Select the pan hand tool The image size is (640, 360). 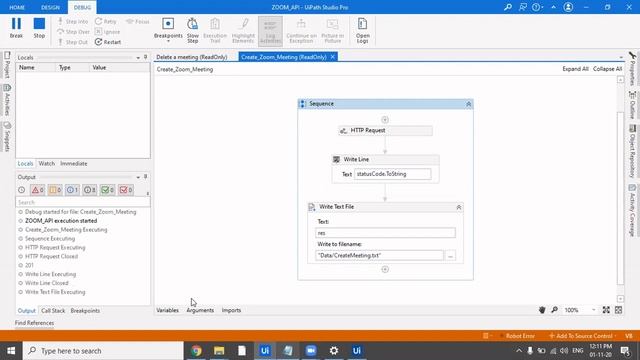click(542, 310)
